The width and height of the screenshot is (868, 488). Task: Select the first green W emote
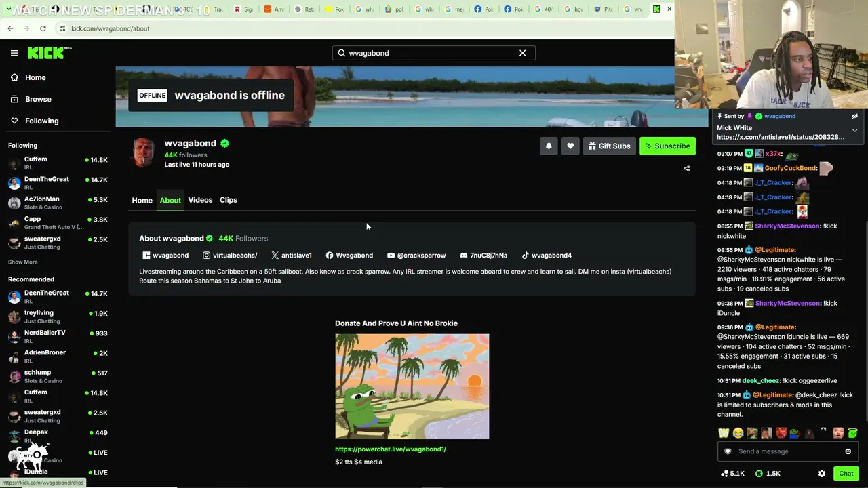(724, 433)
